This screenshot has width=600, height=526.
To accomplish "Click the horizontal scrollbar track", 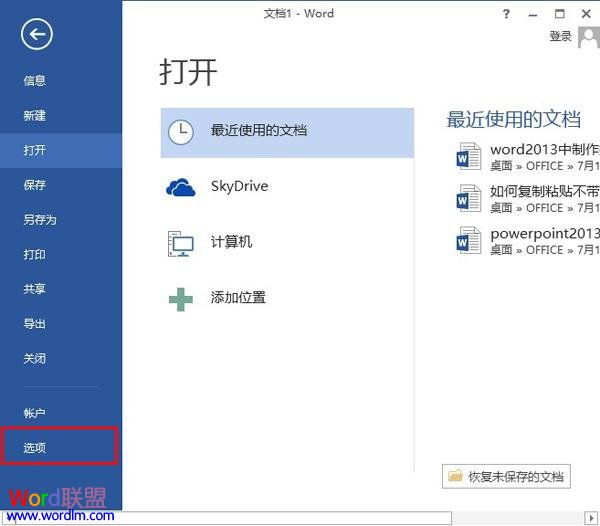I will 518,518.
